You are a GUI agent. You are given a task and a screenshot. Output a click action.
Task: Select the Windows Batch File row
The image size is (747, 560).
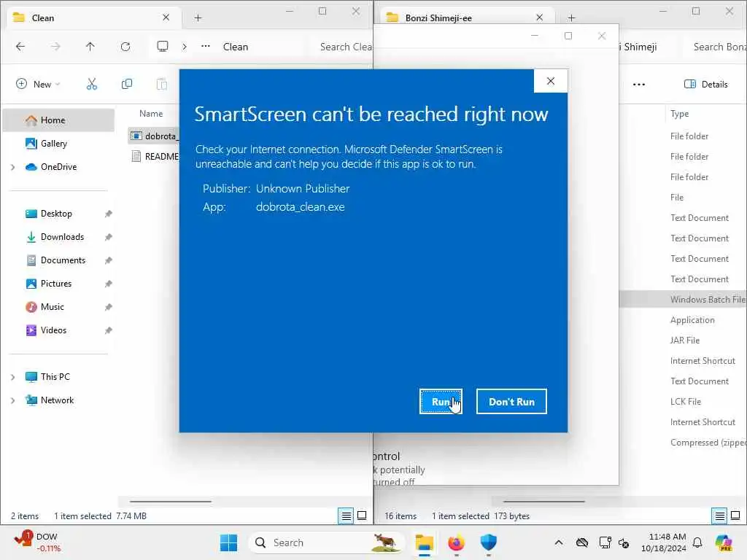coord(683,299)
